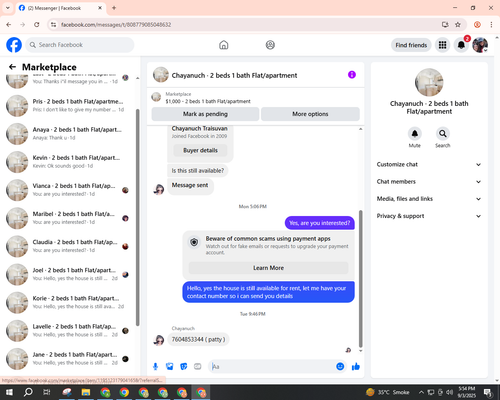Open weather widget showing 35°C Smoke
Image resolution: width=500 pixels, height=400 pixels.
(x=388, y=392)
